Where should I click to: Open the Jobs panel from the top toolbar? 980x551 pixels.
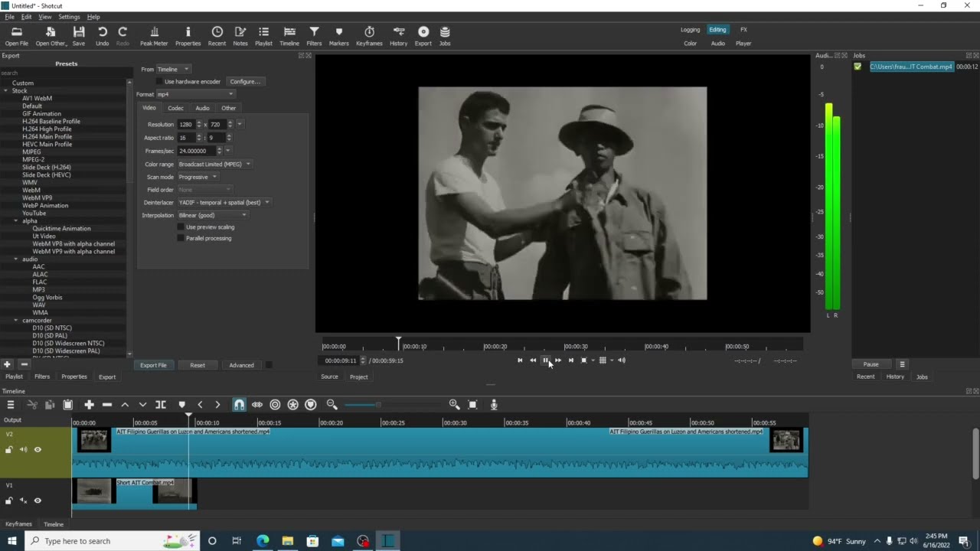tap(445, 35)
